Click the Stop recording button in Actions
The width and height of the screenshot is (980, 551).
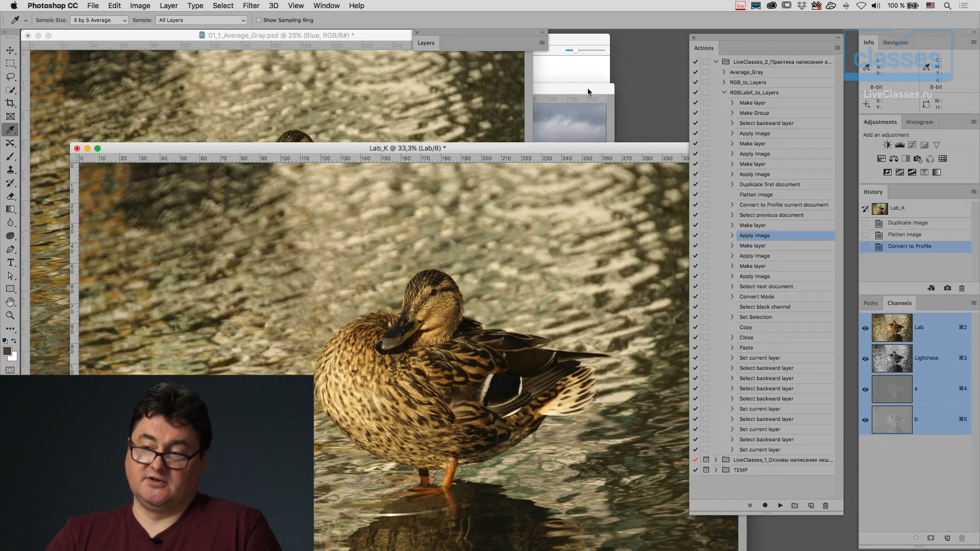[x=750, y=506]
